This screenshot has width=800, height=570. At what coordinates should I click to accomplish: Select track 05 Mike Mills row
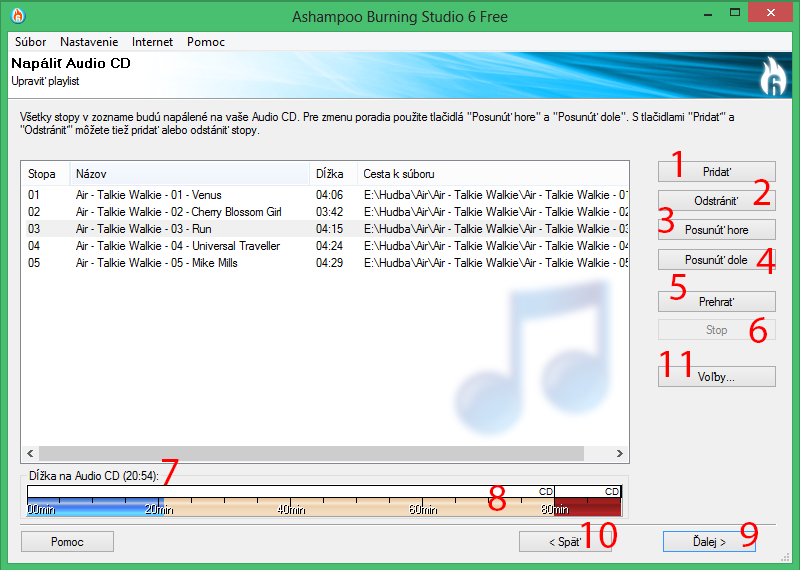click(325, 263)
